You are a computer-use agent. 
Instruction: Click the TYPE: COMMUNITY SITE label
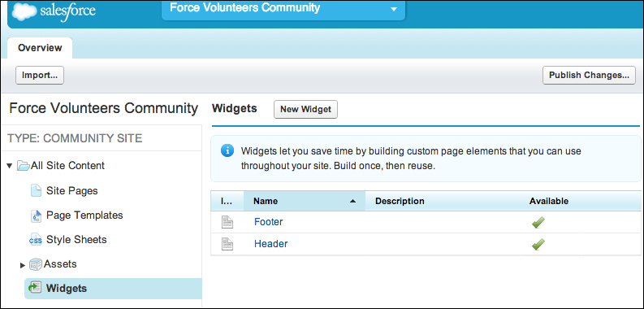(x=75, y=138)
